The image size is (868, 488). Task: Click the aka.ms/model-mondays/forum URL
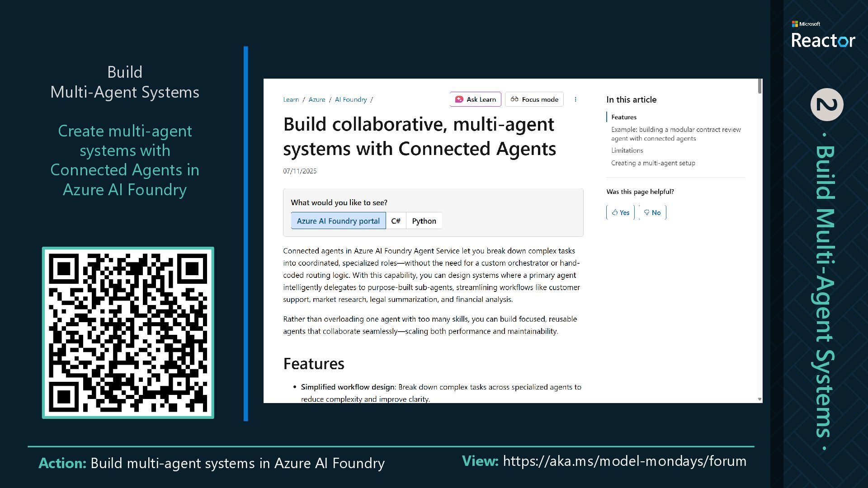pyautogui.click(x=625, y=461)
